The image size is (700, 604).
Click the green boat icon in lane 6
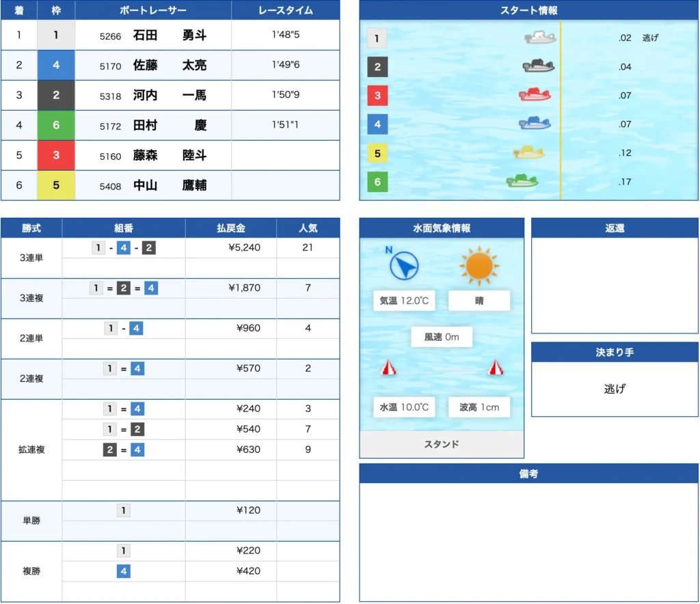[522, 181]
